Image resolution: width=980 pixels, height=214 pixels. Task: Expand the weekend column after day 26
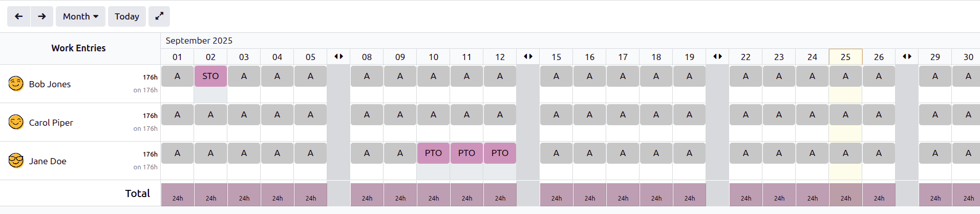907,56
